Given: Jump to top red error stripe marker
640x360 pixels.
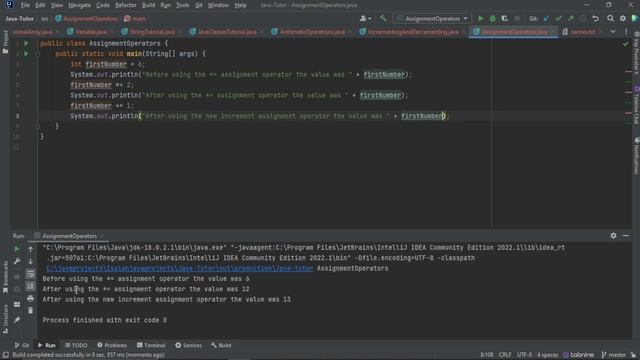Looking at the screenshot, I should pos(628,72).
